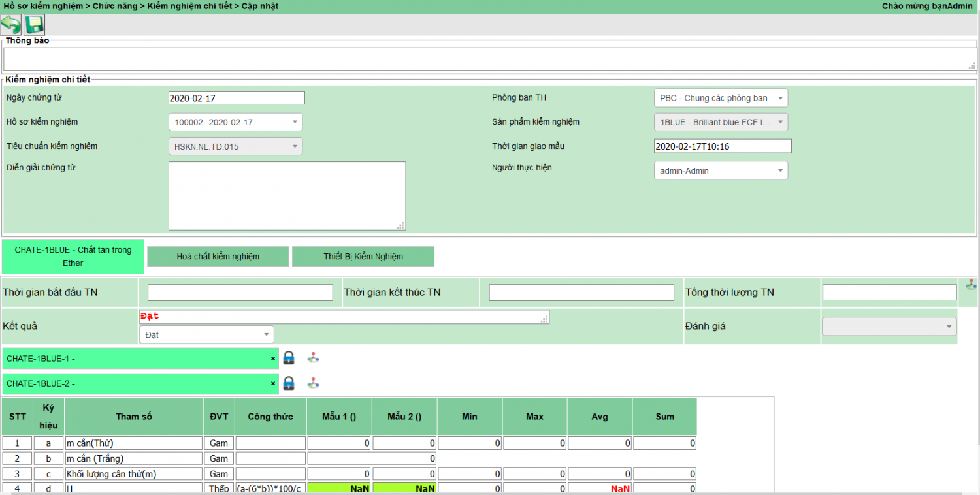Switch to the Thiết Bị Kiểm Nghiệm tab
This screenshot has height=495, width=980.
[363, 257]
